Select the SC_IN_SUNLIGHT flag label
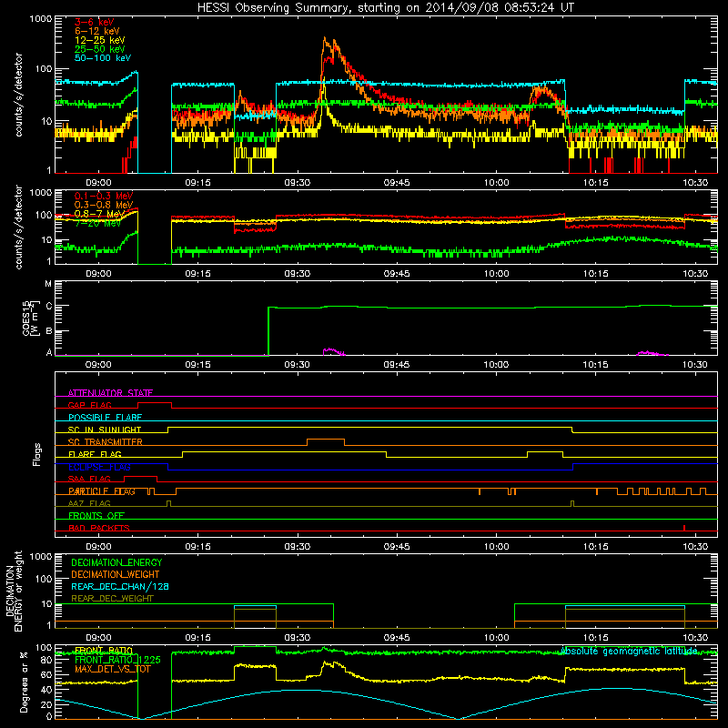 [x=105, y=430]
